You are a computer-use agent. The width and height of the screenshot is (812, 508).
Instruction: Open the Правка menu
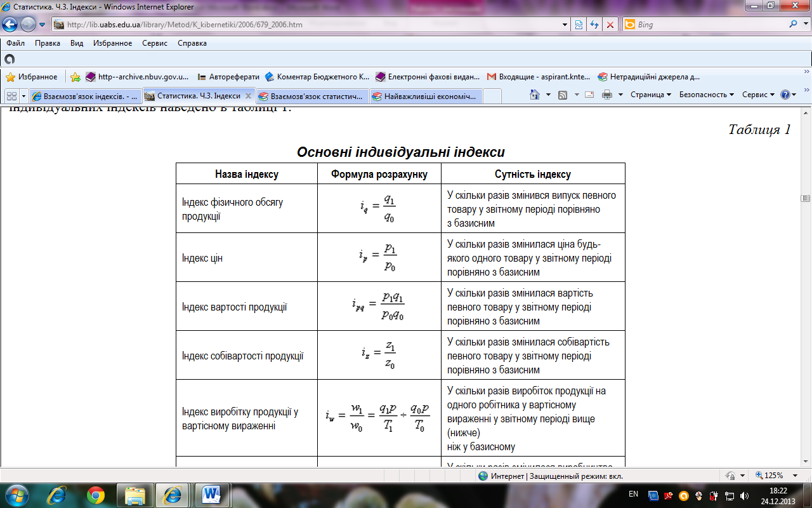pyautogui.click(x=48, y=43)
